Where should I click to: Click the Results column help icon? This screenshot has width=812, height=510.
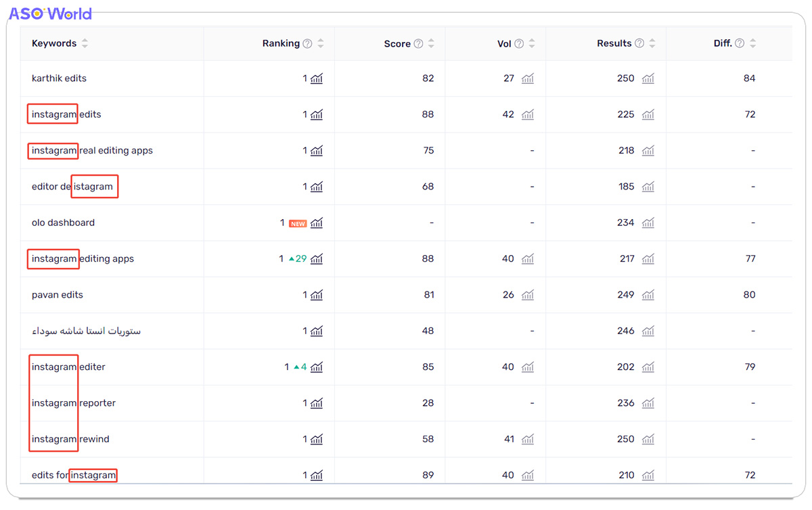(x=639, y=43)
